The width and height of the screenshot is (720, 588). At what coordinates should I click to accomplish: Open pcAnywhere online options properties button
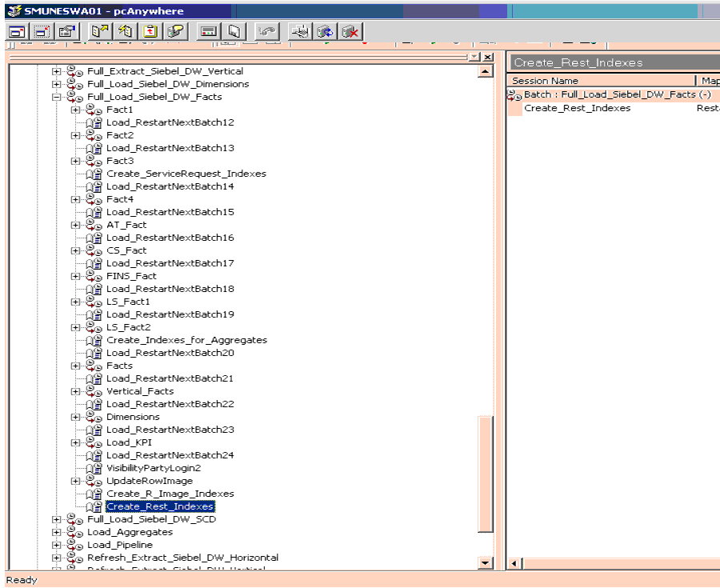click(66, 32)
